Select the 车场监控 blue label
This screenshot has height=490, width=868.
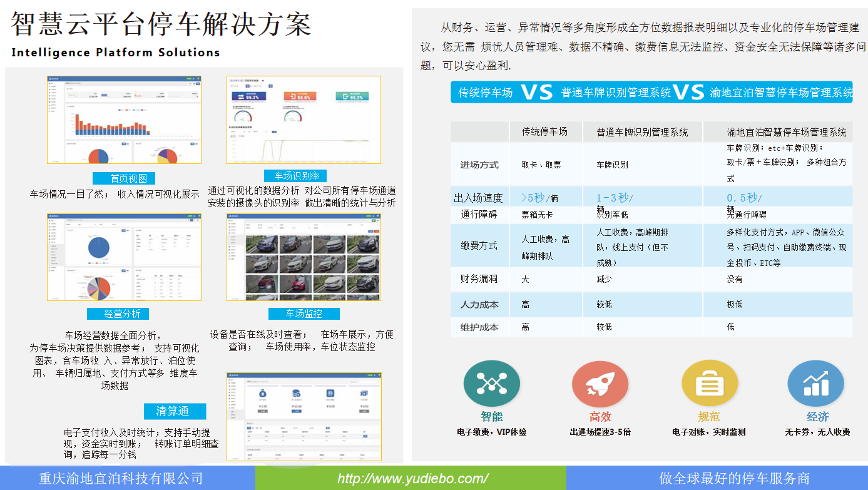click(304, 314)
